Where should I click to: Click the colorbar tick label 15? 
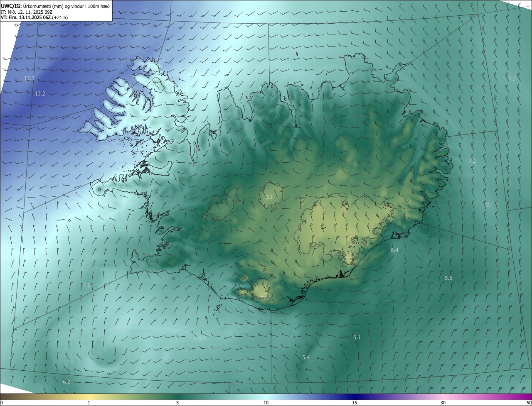(x=355, y=403)
